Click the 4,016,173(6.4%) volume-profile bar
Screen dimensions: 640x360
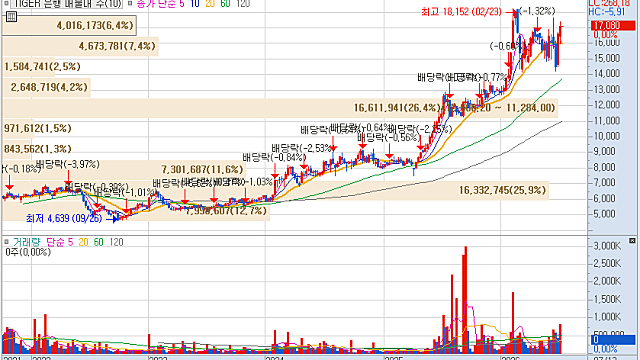(69, 26)
